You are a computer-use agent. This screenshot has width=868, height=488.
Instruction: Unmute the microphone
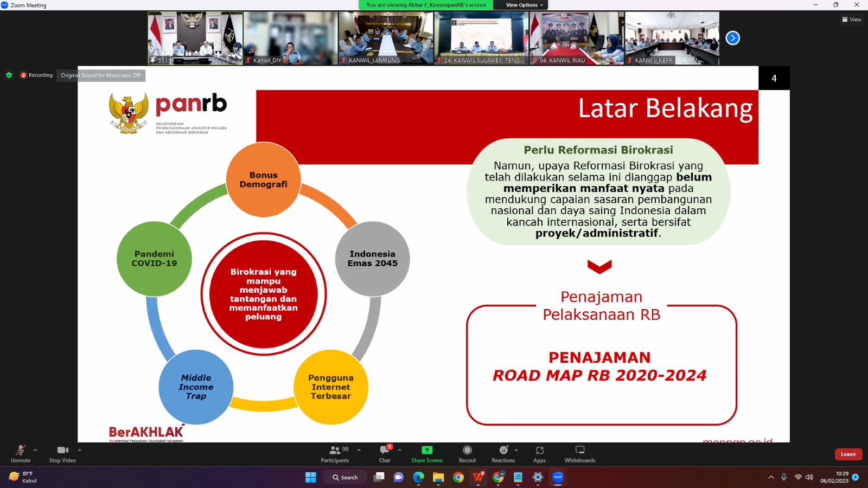pos(21,454)
